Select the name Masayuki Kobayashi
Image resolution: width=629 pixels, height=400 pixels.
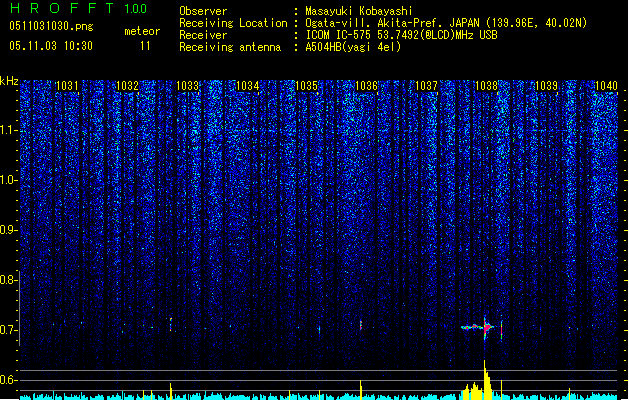(358, 11)
